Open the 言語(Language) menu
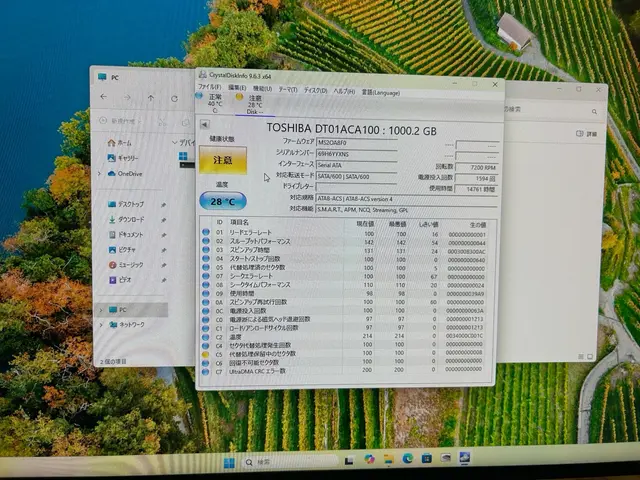Image resolution: width=640 pixels, height=480 pixels. click(380, 91)
